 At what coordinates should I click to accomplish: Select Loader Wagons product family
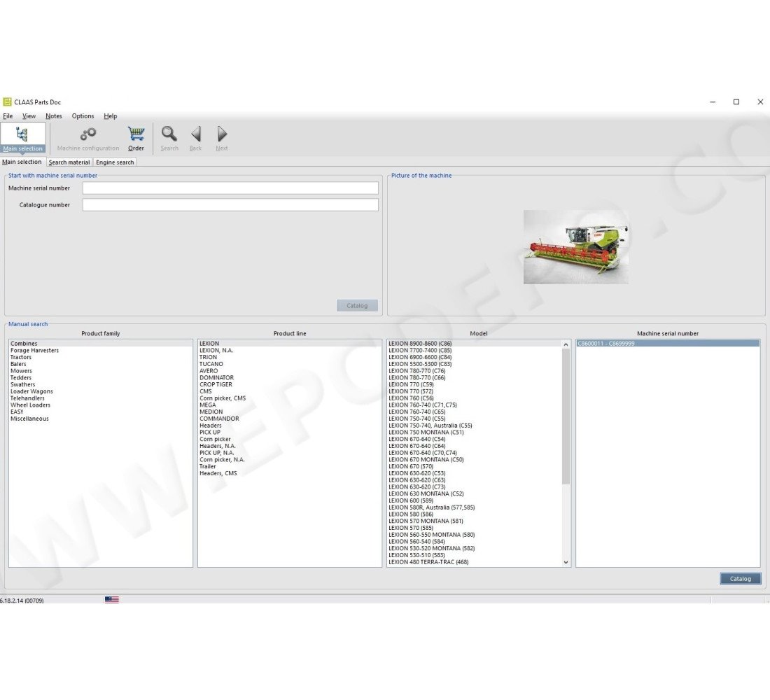101,391
